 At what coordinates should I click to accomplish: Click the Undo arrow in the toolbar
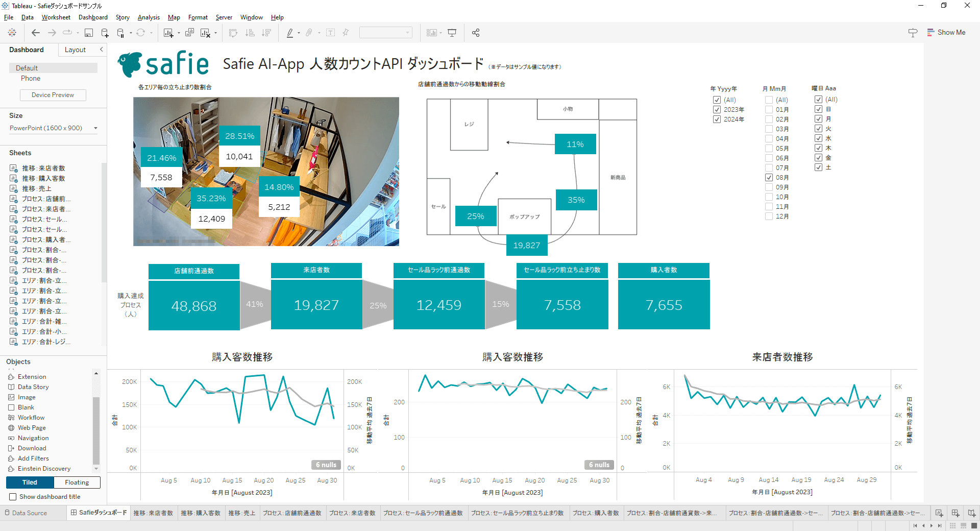36,32
